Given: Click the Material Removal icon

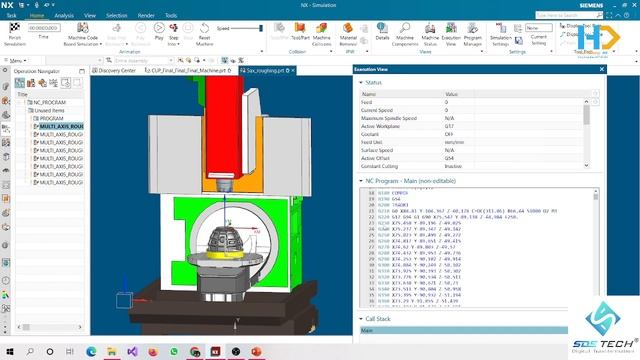Looking at the screenshot, I should pyautogui.click(x=348, y=28).
